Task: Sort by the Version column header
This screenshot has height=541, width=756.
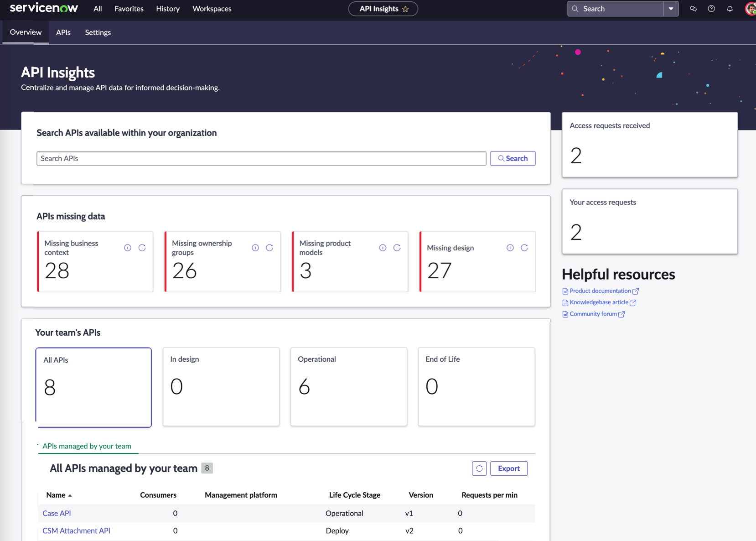Action: click(421, 495)
